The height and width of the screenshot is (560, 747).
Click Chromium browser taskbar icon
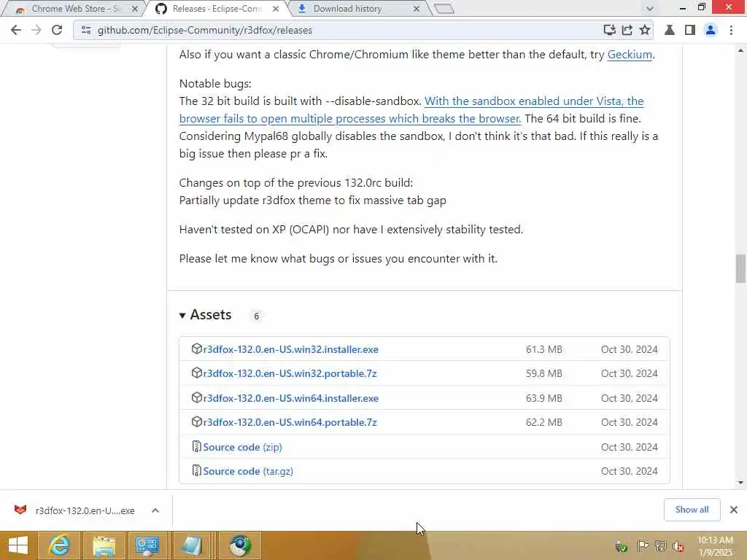tap(239, 545)
